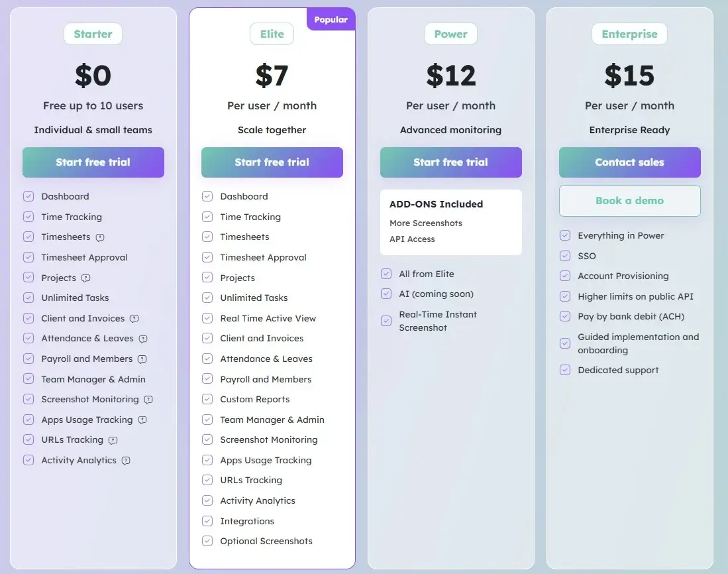
Task: Click the ADD-ONS Included card in Power
Action: (450, 221)
